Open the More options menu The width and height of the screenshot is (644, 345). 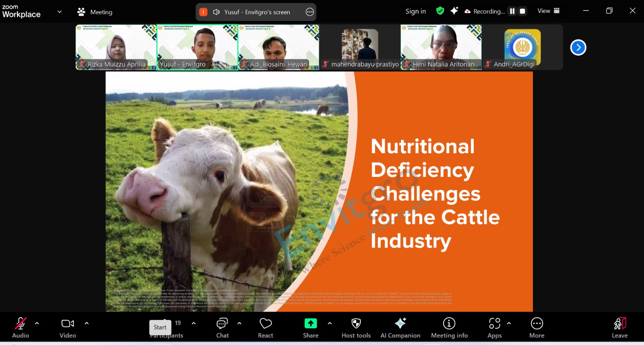pyautogui.click(x=537, y=328)
